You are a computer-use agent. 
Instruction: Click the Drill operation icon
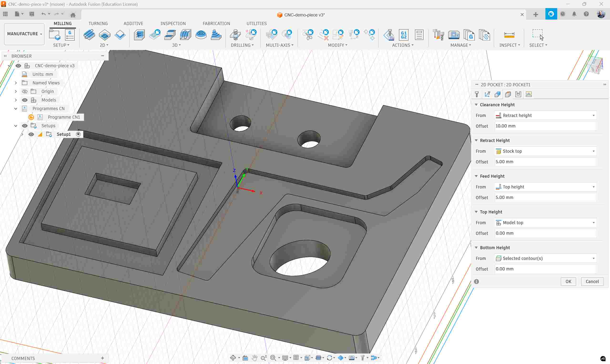[235, 35]
